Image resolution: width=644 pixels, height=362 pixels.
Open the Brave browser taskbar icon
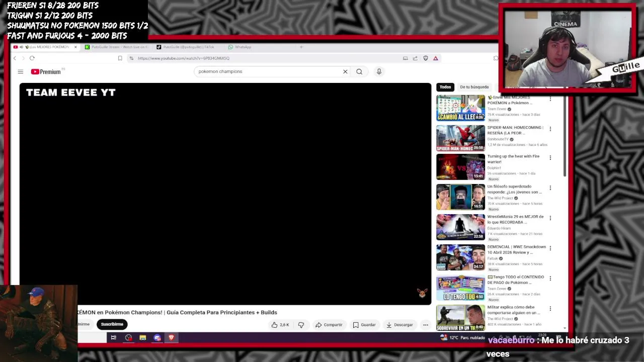(x=171, y=338)
